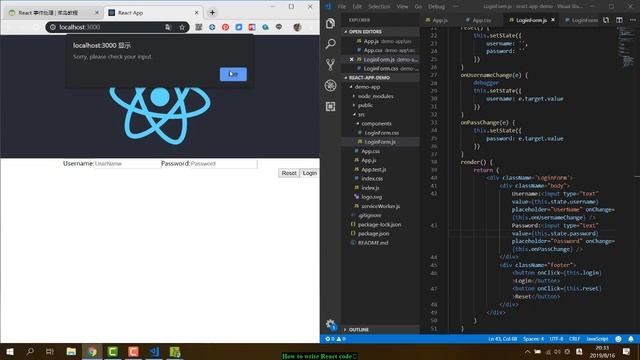Open the Source Control view in VS Code

331,64
